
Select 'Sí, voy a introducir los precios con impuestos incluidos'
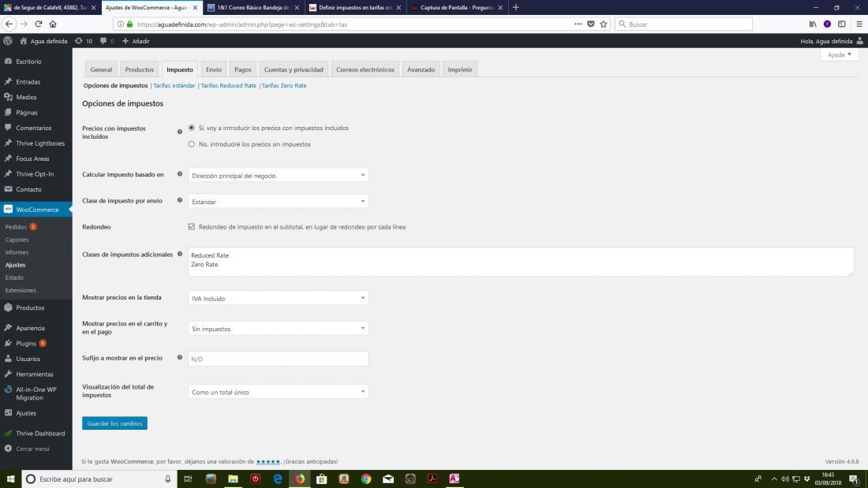pyautogui.click(x=192, y=128)
